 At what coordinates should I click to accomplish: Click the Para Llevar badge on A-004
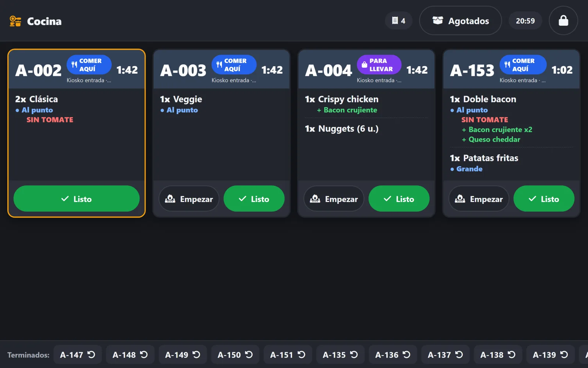pos(379,65)
